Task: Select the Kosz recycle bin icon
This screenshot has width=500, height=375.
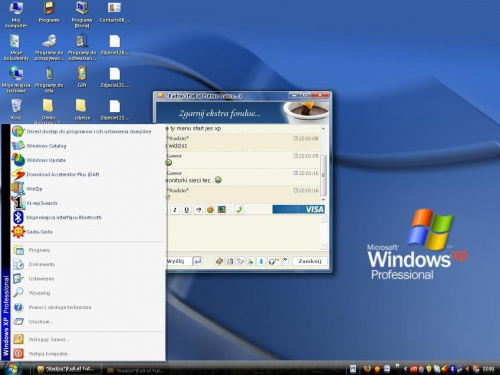Action: coord(16,110)
